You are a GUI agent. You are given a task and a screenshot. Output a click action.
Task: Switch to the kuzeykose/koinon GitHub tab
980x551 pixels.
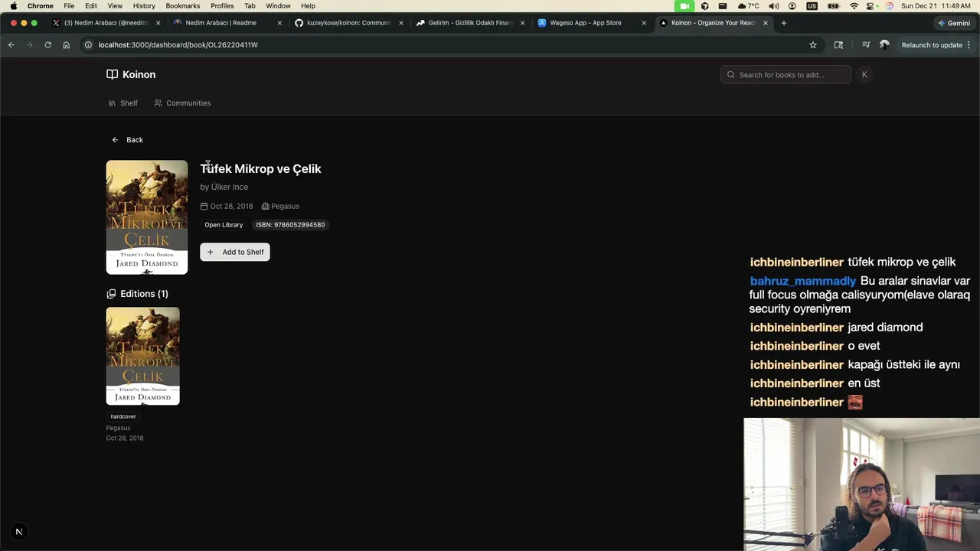[348, 23]
